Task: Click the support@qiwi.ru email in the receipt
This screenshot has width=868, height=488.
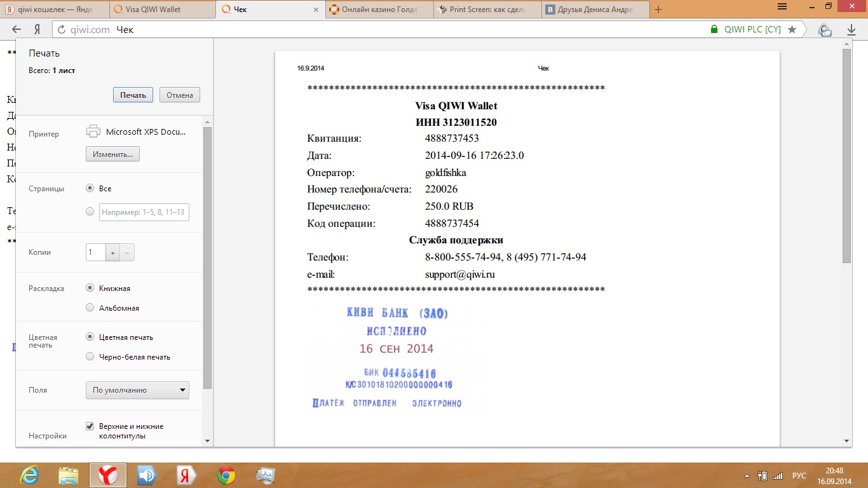Action: [x=459, y=274]
